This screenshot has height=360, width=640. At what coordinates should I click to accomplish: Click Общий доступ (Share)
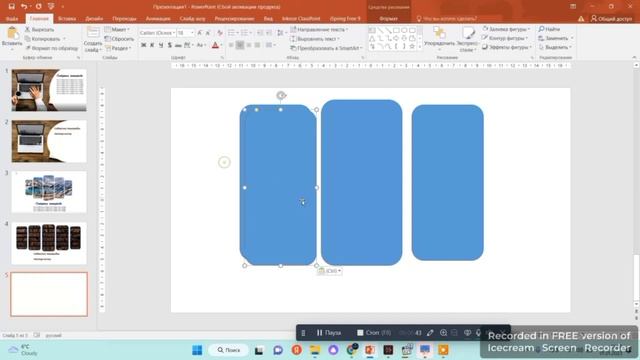(611, 19)
